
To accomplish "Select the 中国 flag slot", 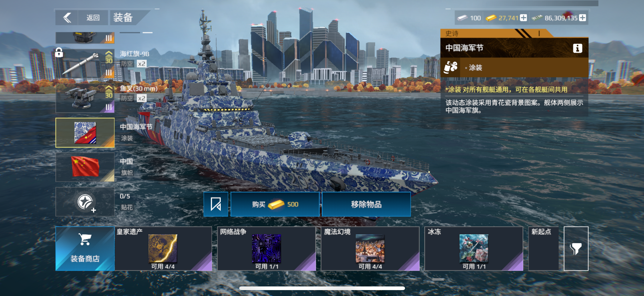I will tap(85, 167).
